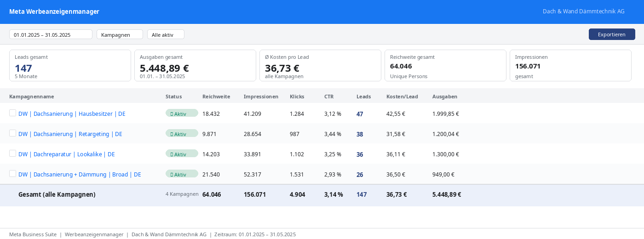Click leads value 47 in Hausbesitzer row
Image resolution: width=644 pixels, height=239 pixels.
point(360,114)
